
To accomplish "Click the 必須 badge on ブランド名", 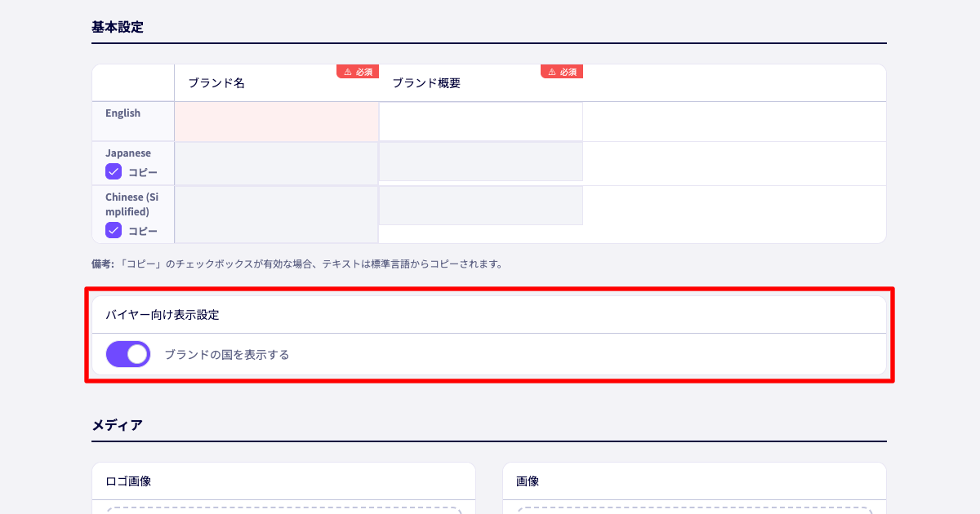I will (358, 72).
